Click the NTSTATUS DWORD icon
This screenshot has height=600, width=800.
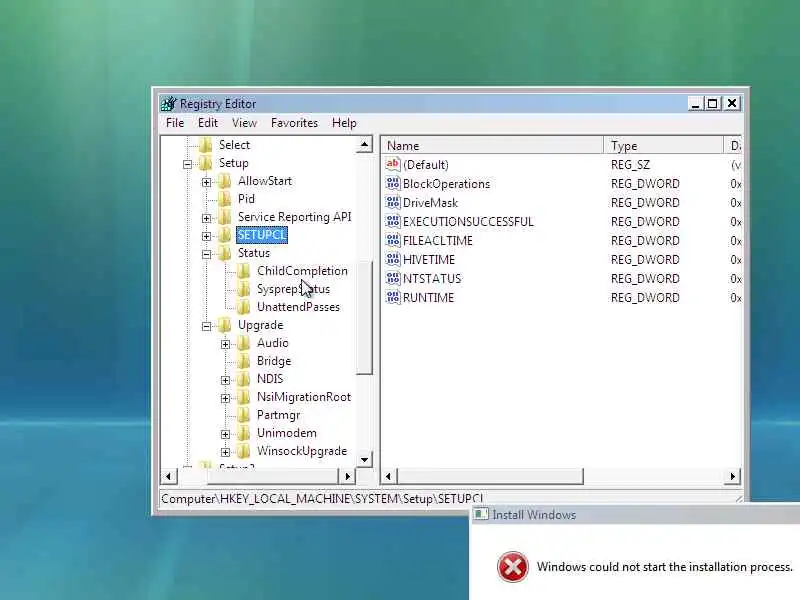point(393,278)
